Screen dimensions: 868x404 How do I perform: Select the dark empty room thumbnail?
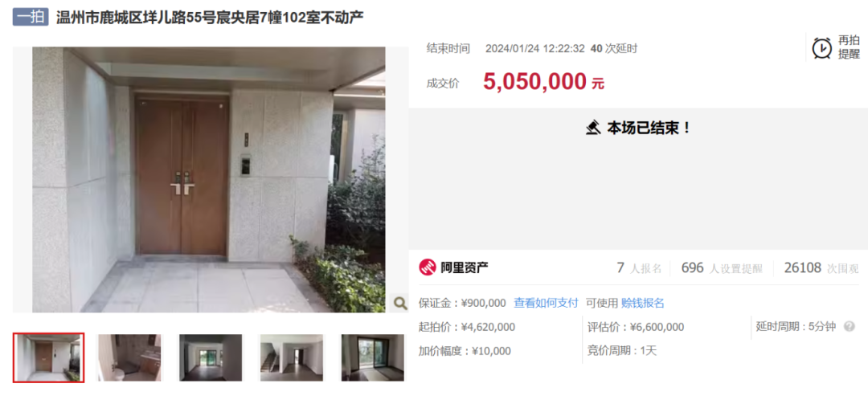[211, 357]
